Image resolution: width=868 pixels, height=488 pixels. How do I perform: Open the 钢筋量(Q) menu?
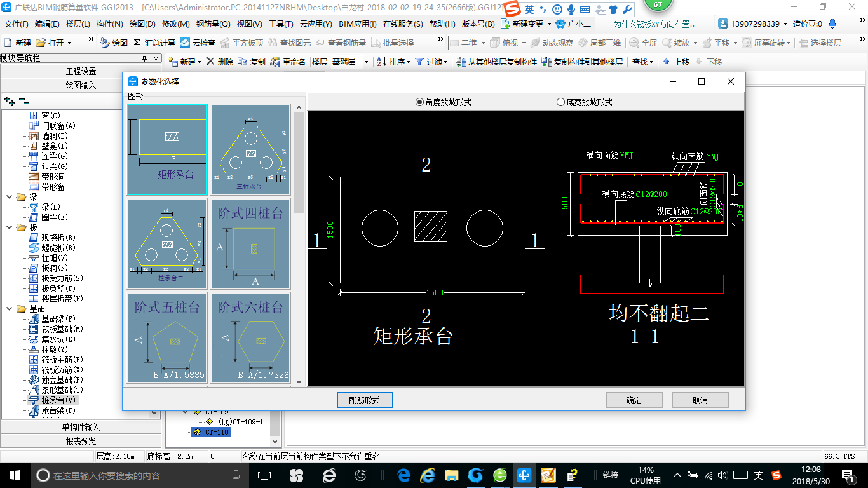[213, 24]
